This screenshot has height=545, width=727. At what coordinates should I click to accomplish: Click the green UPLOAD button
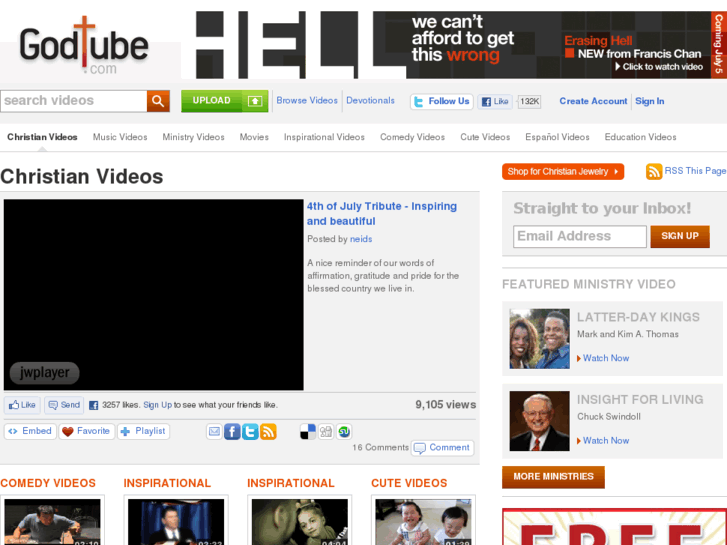[x=224, y=101]
